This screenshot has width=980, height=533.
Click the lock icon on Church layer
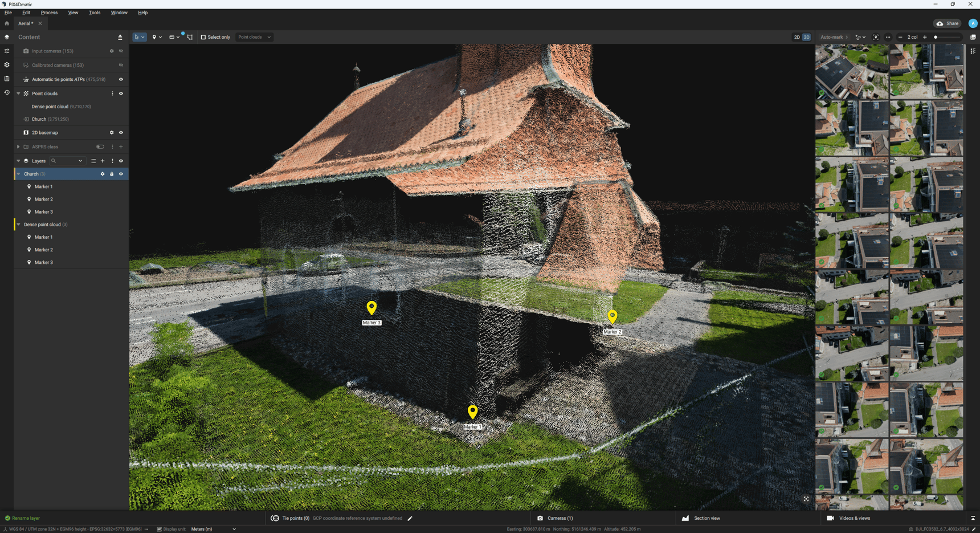point(112,174)
